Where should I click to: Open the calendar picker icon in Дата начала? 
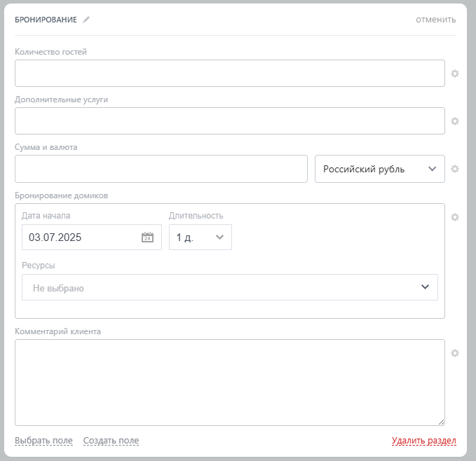tap(147, 238)
